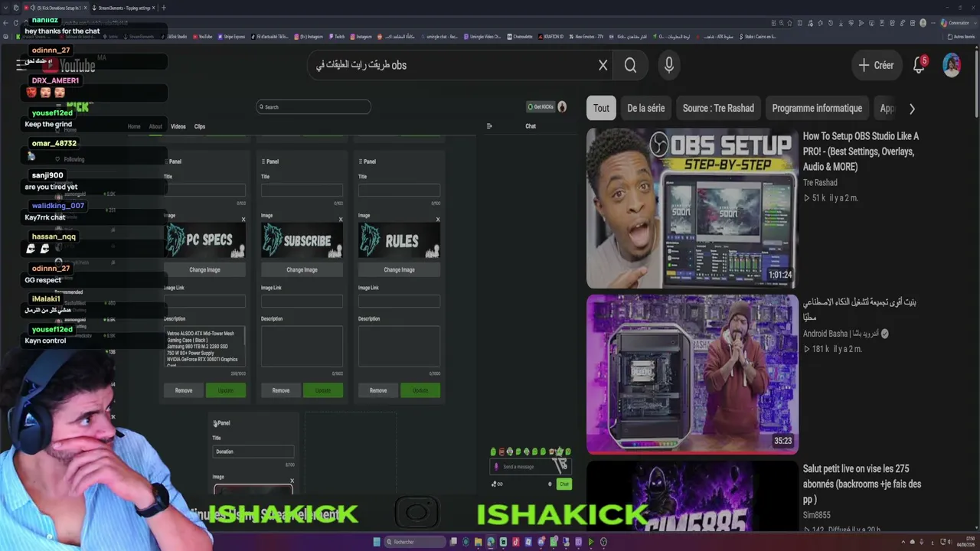Open the YouTube account avatar menu
The width and height of the screenshot is (980, 551).
952,65
